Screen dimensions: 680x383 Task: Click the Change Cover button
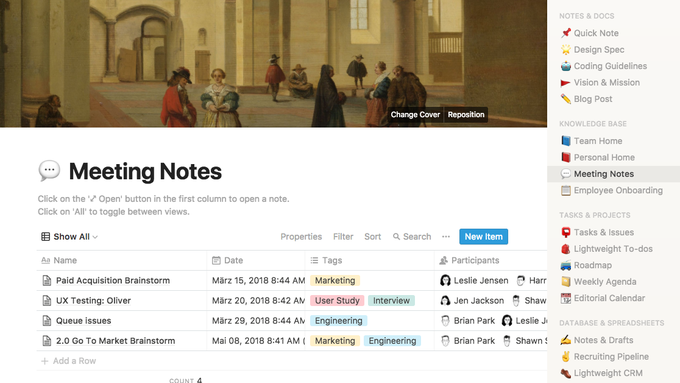click(415, 115)
